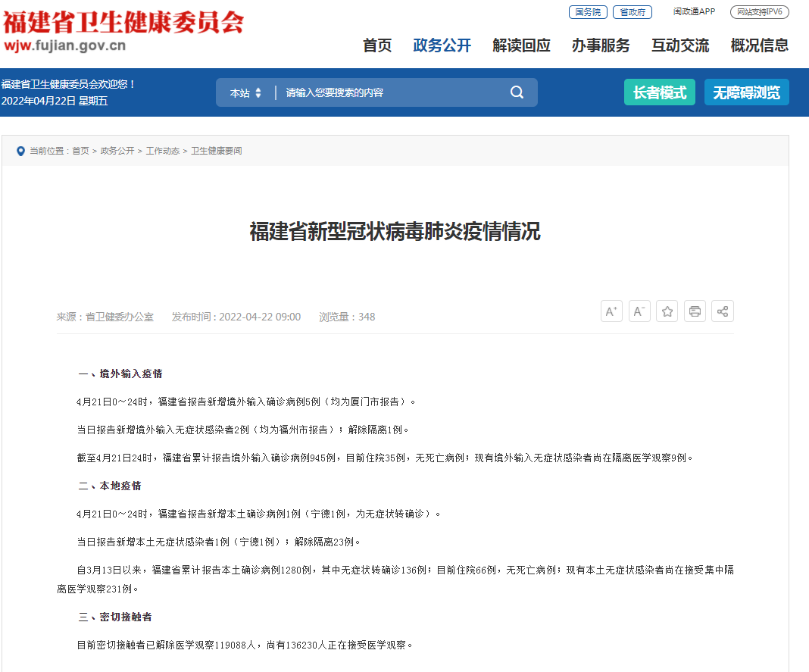Click the location pin beside the breadcrumb
Image resolution: width=809 pixels, height=672 pixels.
coord(20,151)
